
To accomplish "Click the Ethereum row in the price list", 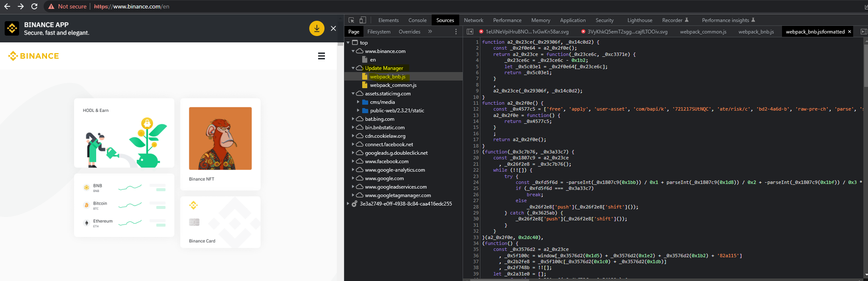I will pyautogui.click(x=124, y=223).
